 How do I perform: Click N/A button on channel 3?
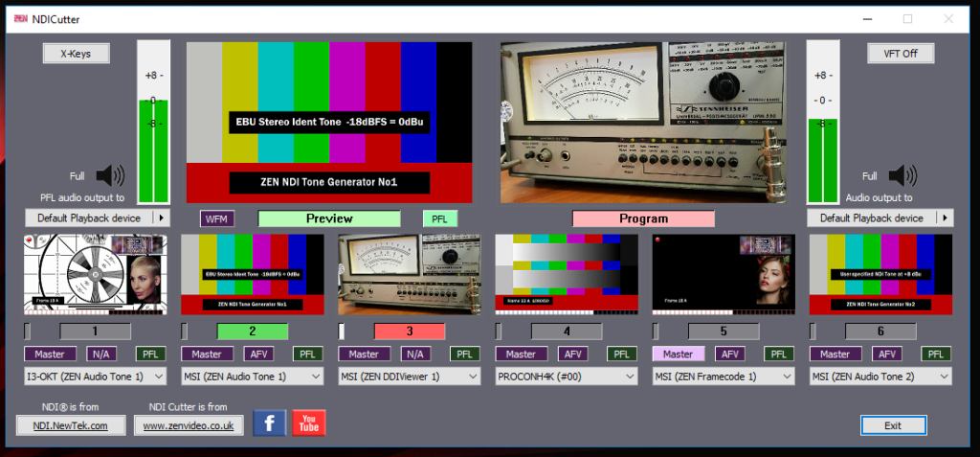point(415,354)
